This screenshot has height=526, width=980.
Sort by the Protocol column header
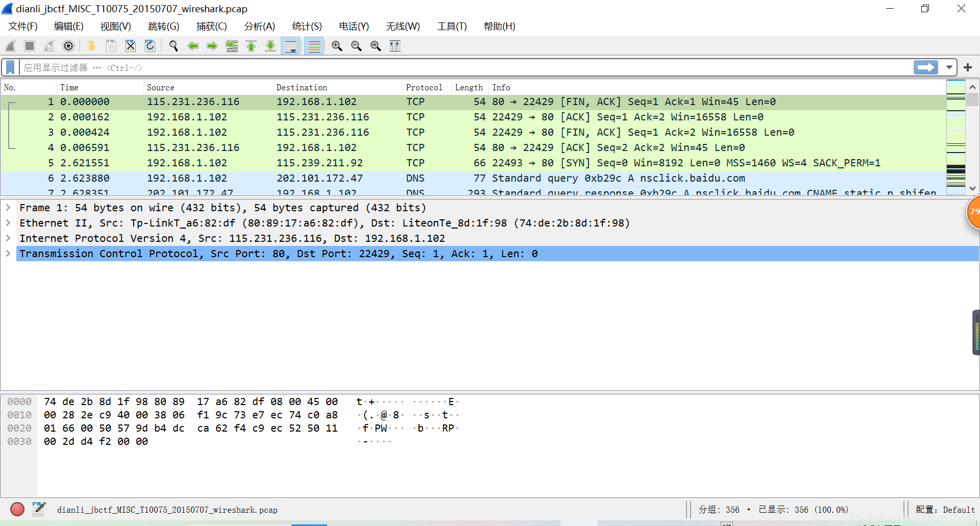pos(427,87)
